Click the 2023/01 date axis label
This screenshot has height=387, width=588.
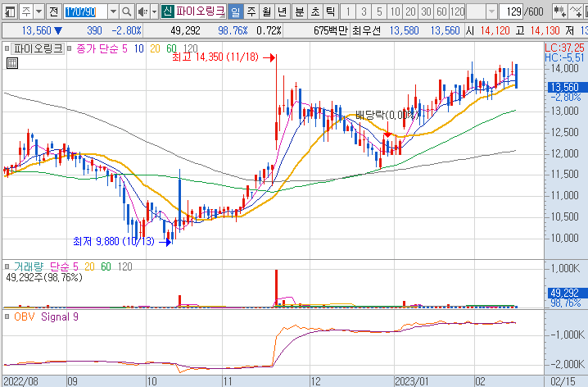(x=412, y=381)
